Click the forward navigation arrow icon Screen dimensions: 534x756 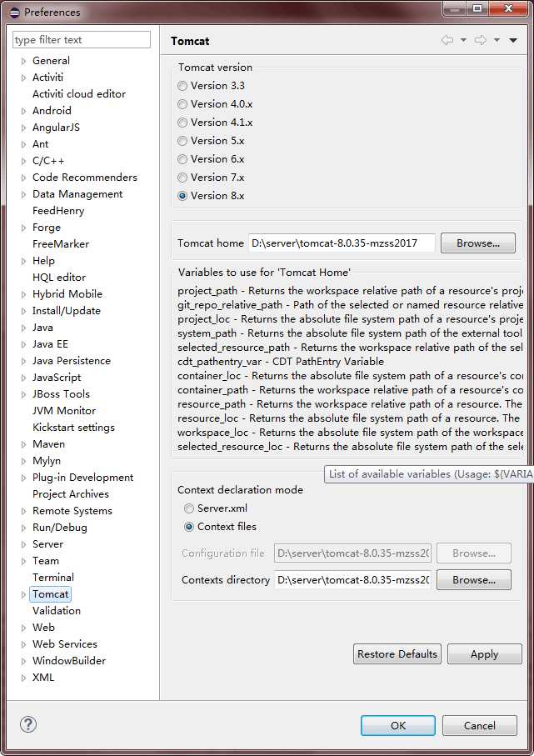[480, 40]
